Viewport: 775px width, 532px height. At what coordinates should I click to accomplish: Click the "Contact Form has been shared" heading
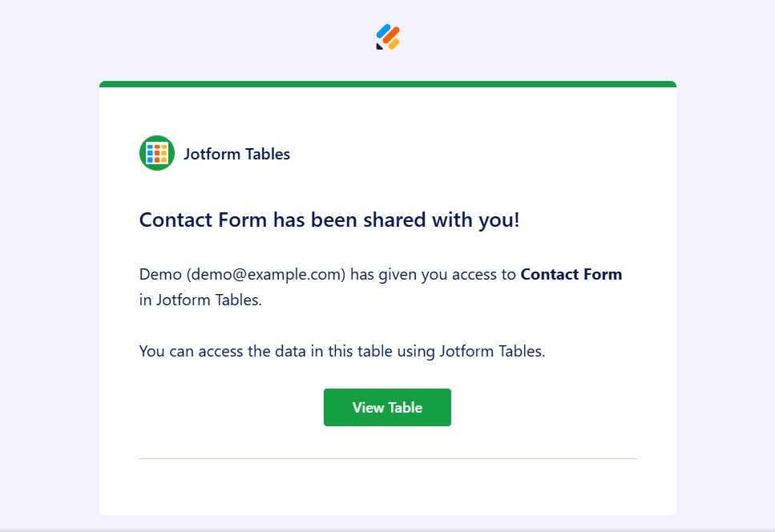tap(329, 220)
